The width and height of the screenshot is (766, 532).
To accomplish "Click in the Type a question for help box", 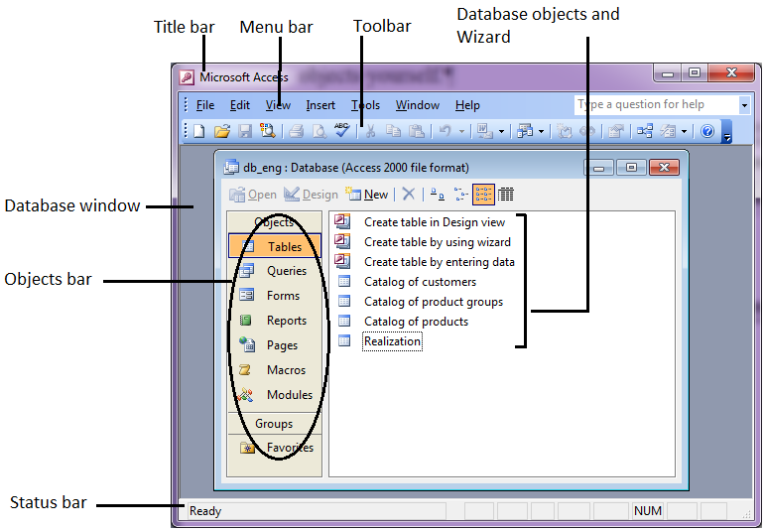I will pos(657,104).
